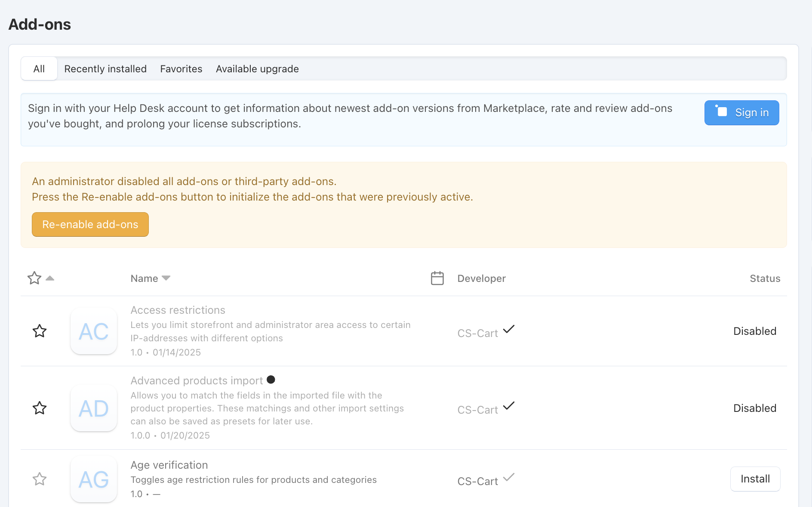Favorite the Age verification add-on star
Image resolution: width=812 pixels, height=507 pixels.
(40, 479)
